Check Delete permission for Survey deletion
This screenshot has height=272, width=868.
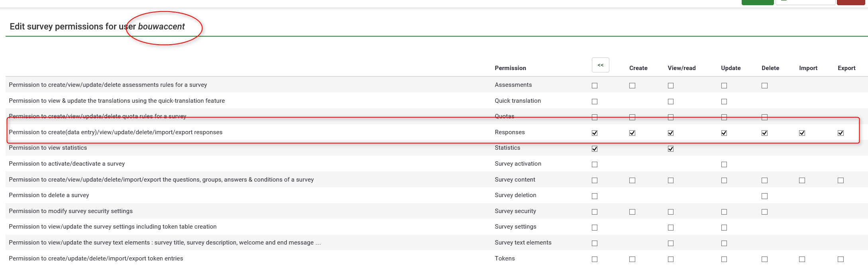tap(764, 196)
